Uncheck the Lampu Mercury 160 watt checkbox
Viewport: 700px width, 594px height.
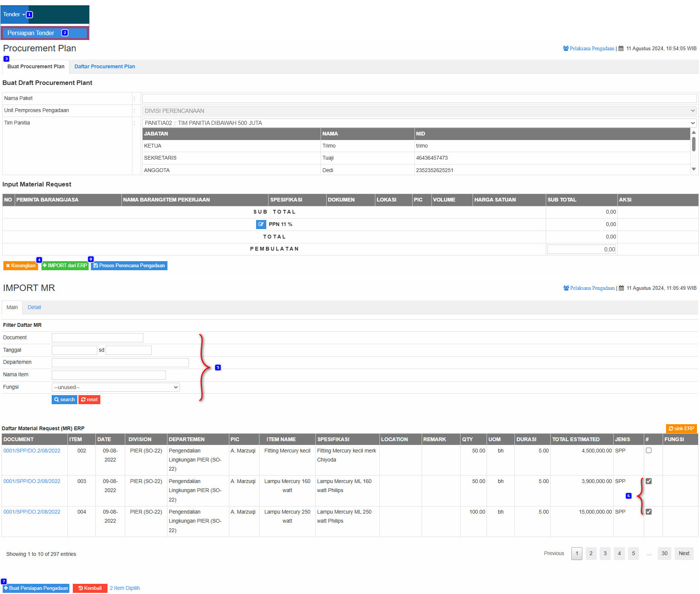point(648,481)
